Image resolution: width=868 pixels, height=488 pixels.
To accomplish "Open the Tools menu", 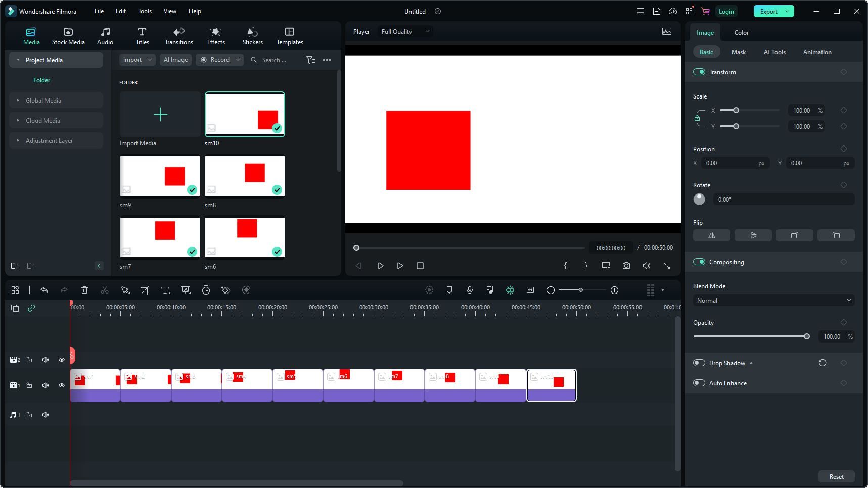I will 145,11.
